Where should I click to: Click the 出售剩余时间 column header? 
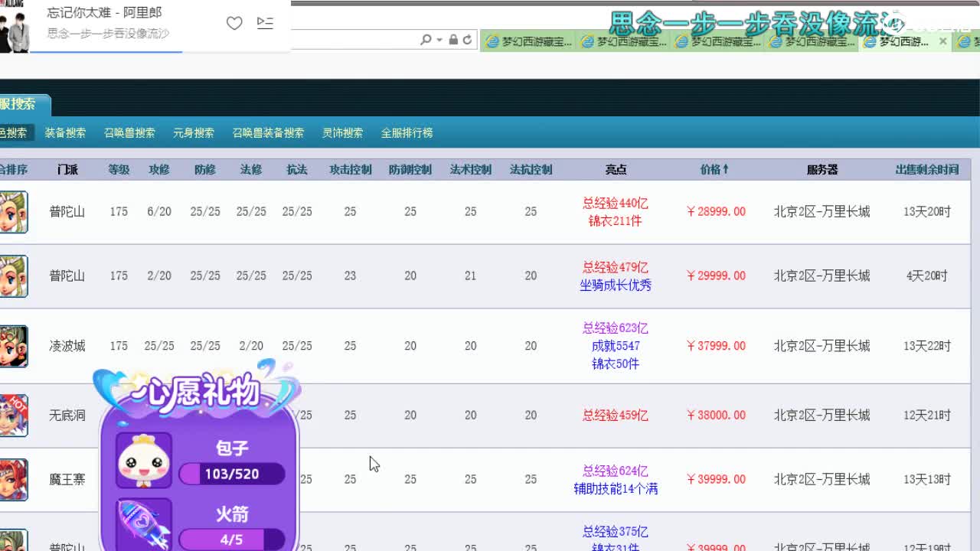point(926,169)
